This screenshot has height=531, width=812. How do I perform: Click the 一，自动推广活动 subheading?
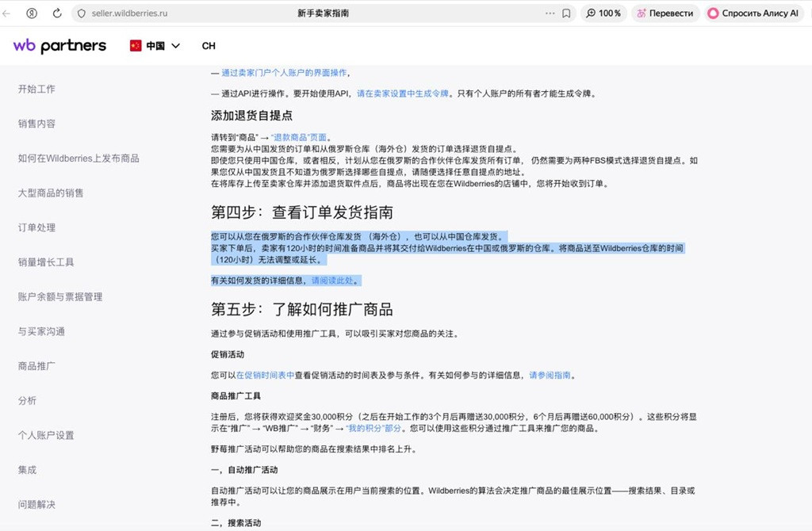click(244, 470)
